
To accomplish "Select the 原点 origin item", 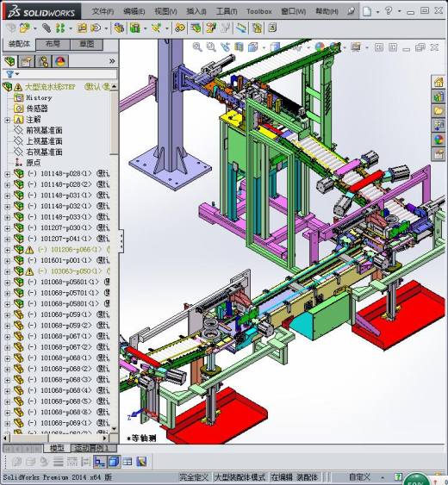I will (33, 163).
